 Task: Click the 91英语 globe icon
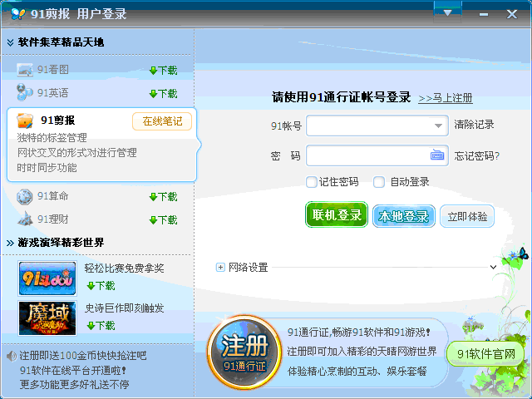click(x=24, y=92)
